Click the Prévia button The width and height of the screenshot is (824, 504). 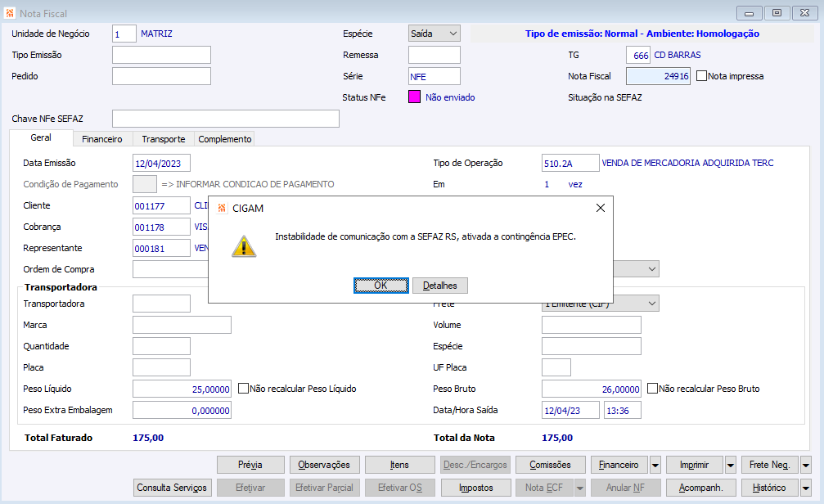pyautogui.click(x=250, y=465)
